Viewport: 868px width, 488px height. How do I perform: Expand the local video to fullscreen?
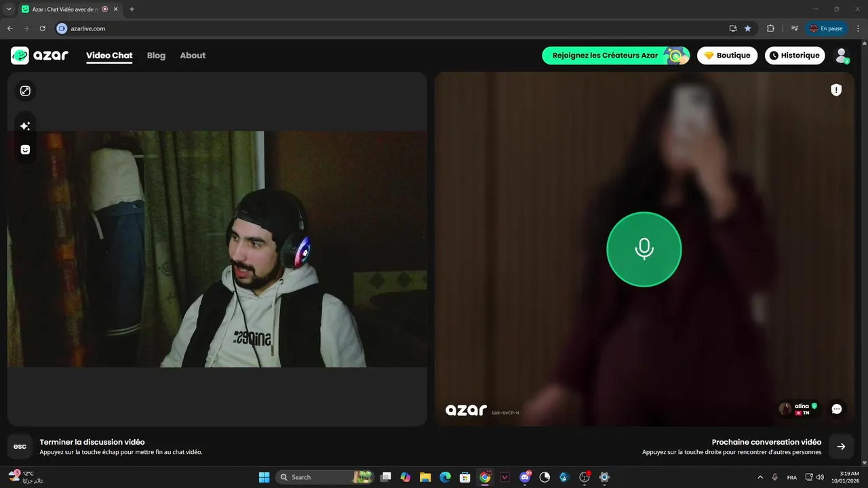[x=25, y=91]
